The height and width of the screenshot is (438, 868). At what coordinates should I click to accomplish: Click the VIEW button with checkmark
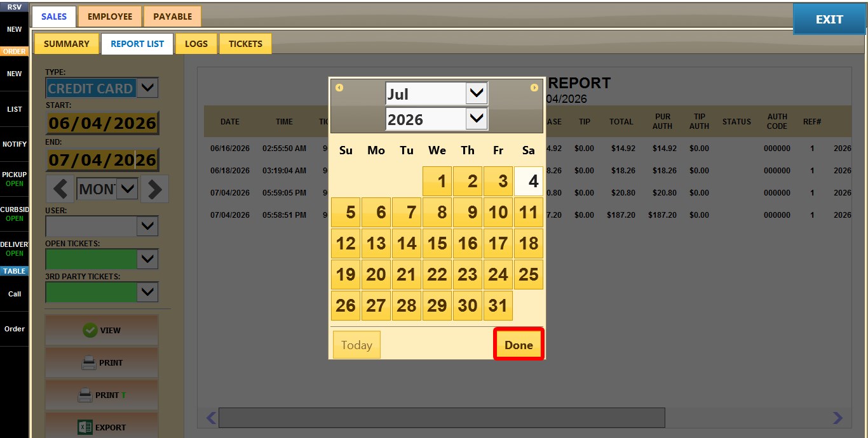(102, 330)
